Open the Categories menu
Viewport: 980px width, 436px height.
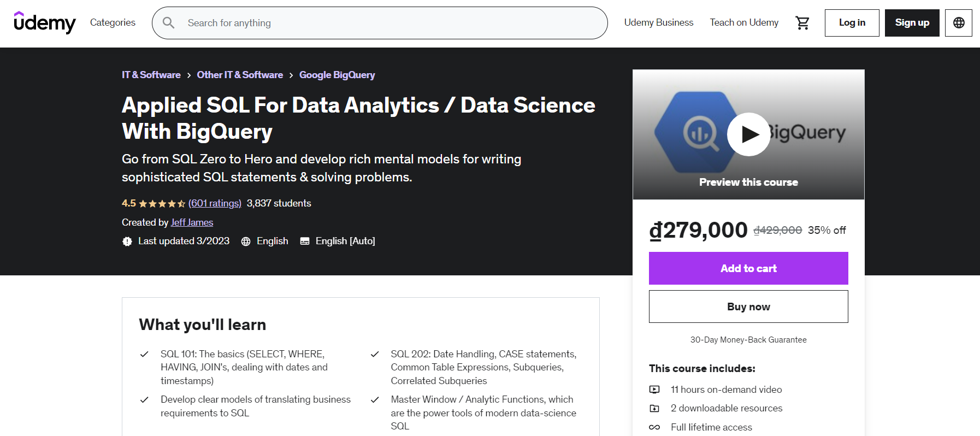coord(113,22)
